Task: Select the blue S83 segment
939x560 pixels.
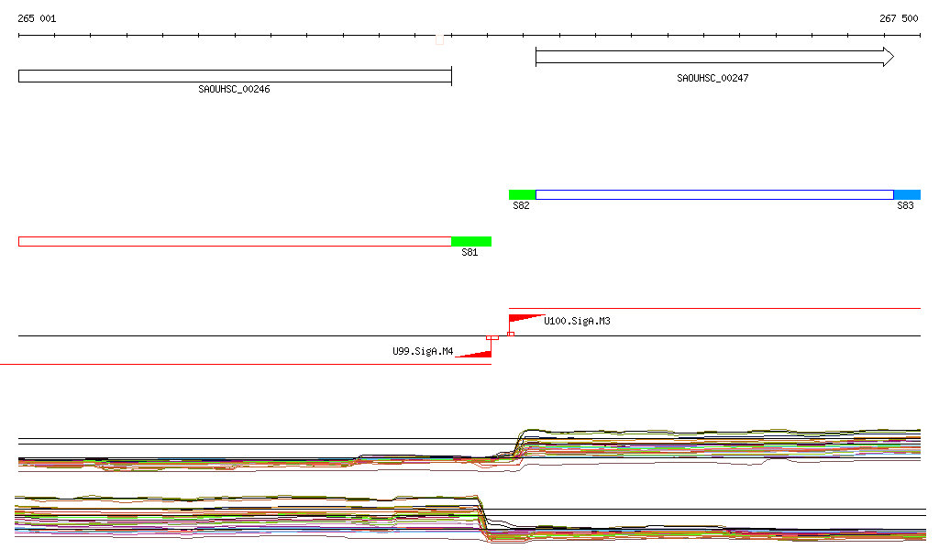Action: pyautogui.click(x=906, y=194)
